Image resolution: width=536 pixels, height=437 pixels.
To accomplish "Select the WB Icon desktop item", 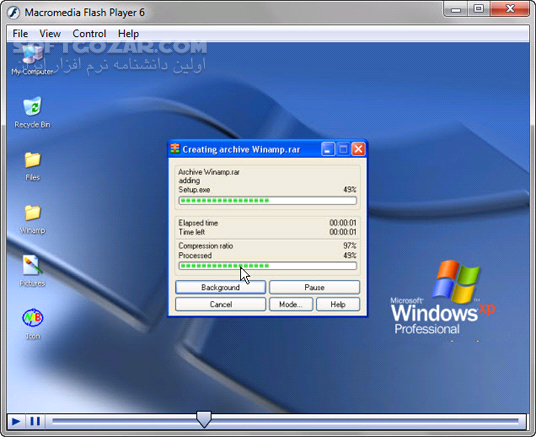I will coord(33,323).
